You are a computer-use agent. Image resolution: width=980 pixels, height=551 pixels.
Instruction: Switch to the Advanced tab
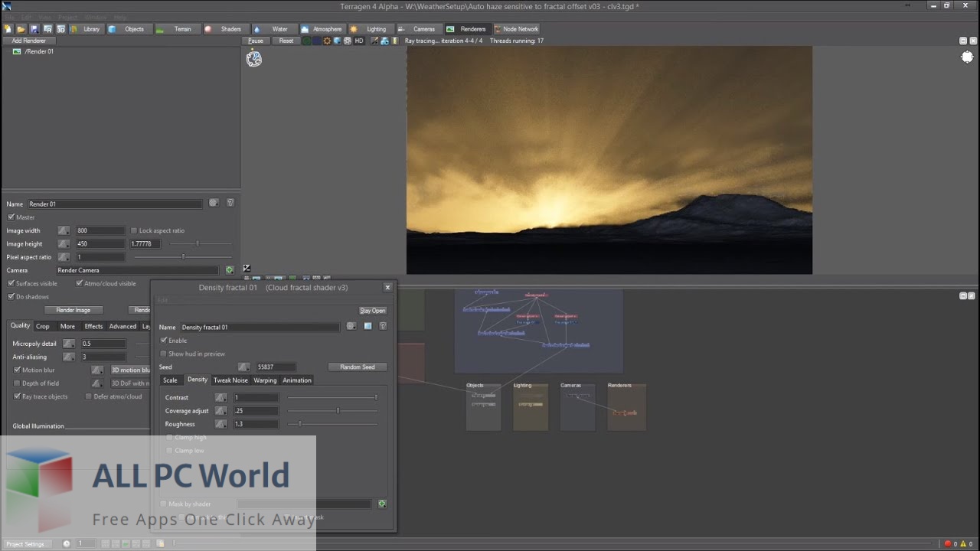[122, 326]
